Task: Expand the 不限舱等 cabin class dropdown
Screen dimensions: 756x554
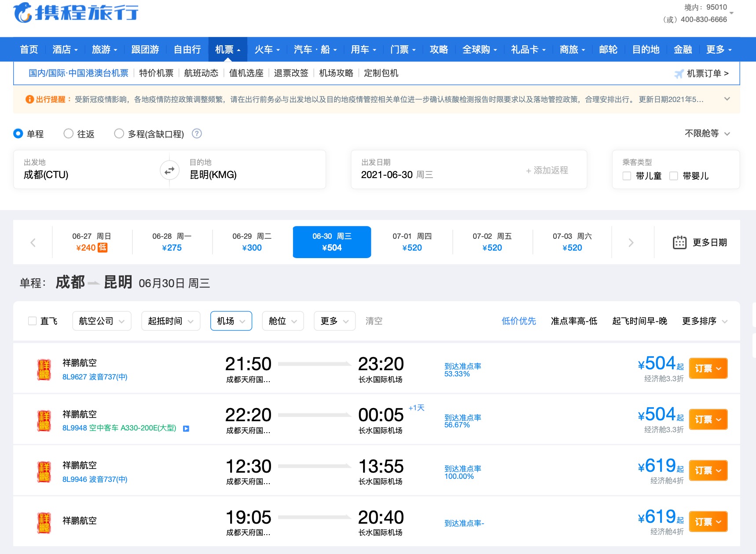Action: 707,133
